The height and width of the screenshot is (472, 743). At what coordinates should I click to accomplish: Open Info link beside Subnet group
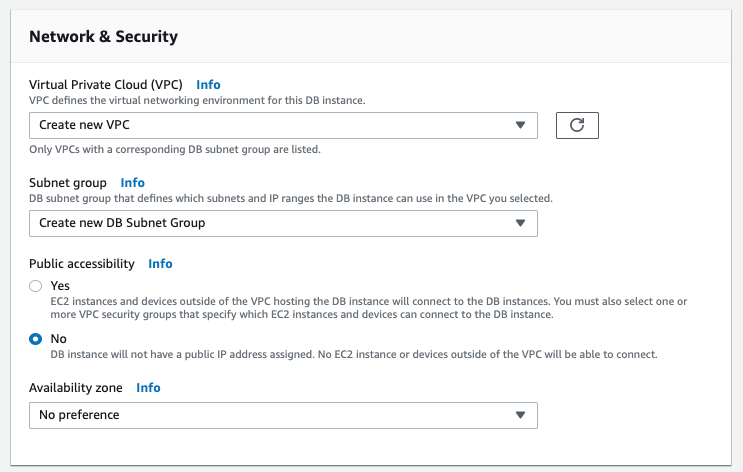pos(133,183)
